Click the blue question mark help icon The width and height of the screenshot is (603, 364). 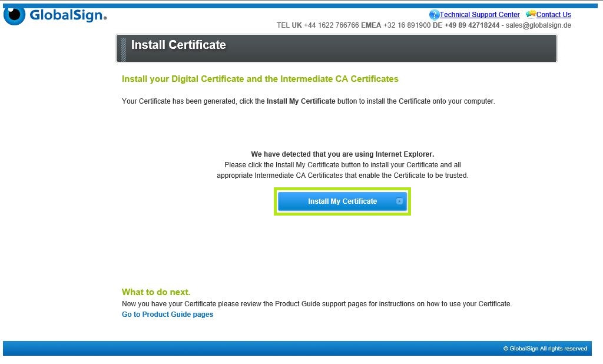point(434,15)
